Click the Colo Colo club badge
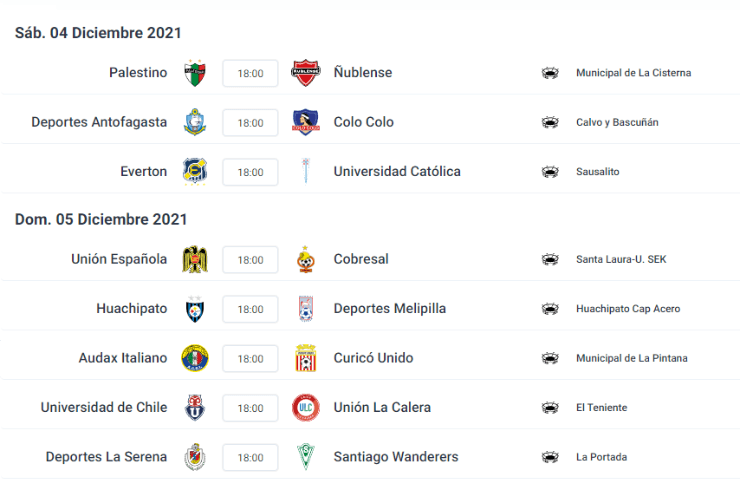Image resolution: width=740 pixels, height=490 pixels. [305, 122]
